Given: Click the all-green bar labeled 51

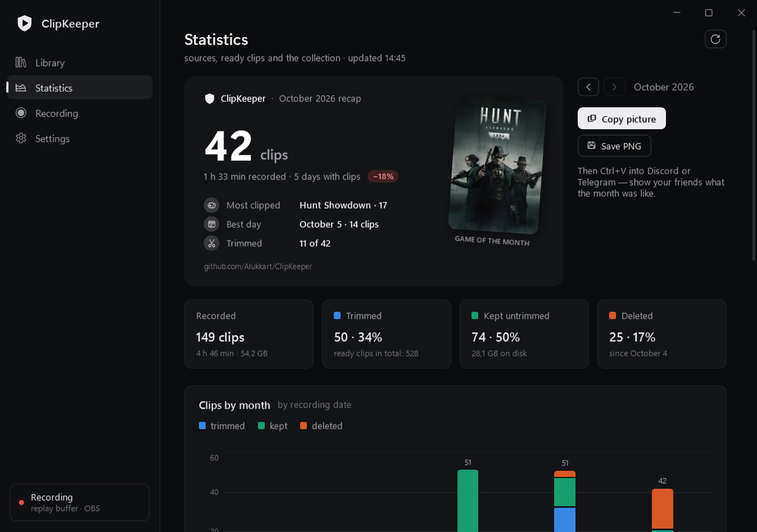Looking at the screenshot, I should [468, 501].
